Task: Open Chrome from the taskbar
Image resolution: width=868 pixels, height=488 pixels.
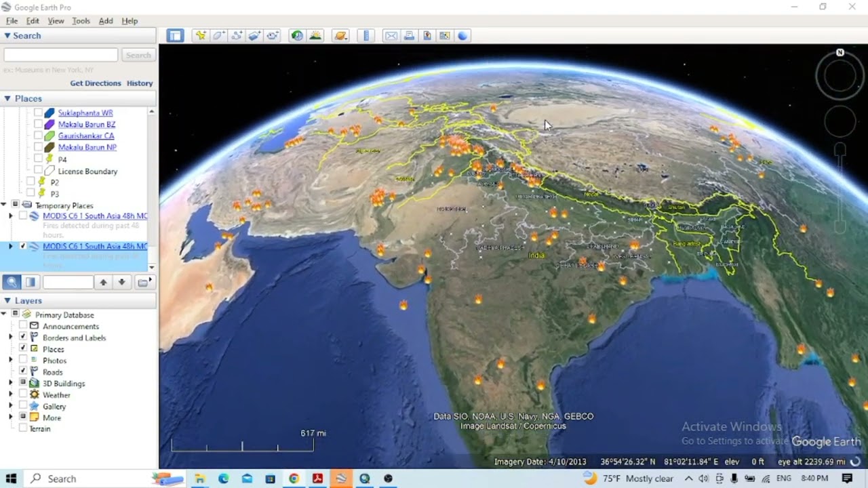Action: [x=294, y=479]
